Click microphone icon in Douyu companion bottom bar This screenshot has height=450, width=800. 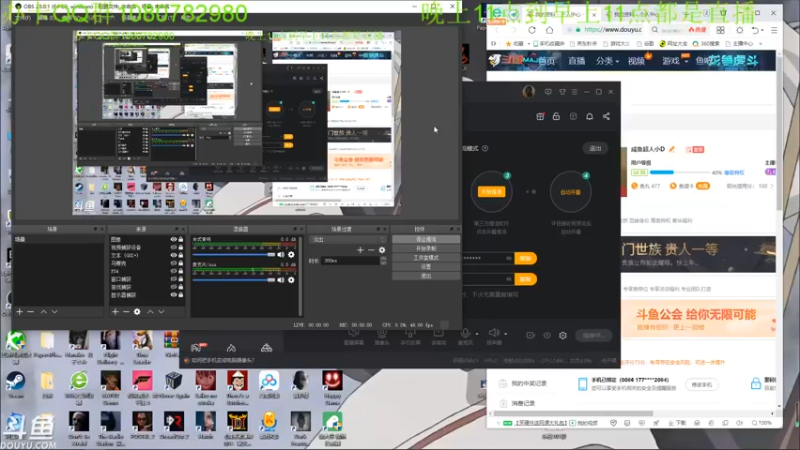coord(465,333)
